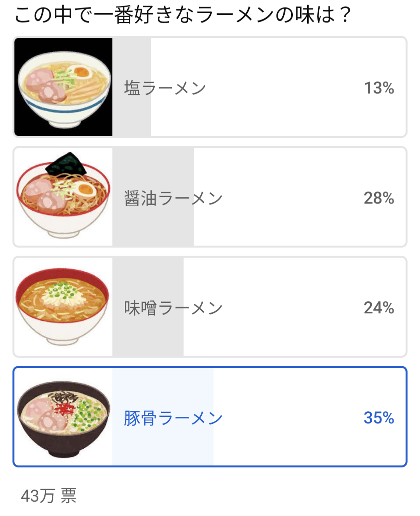Click the 豚骨ラーメン bowl image
The height and width of the screenshot is (516, 420).
coord(63,417)
